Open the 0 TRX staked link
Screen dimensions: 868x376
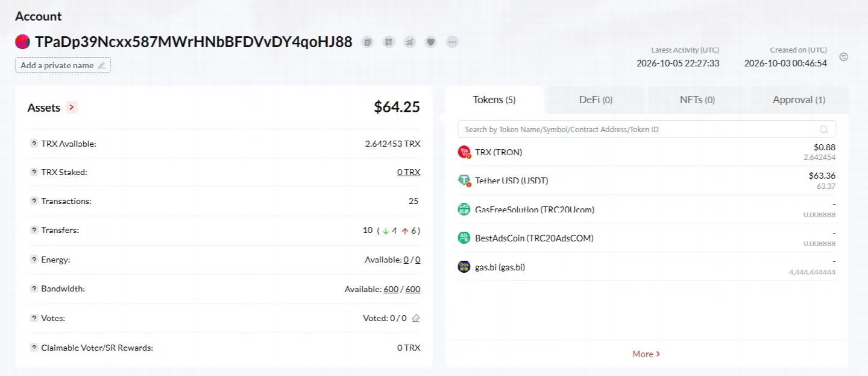point(409,172)
